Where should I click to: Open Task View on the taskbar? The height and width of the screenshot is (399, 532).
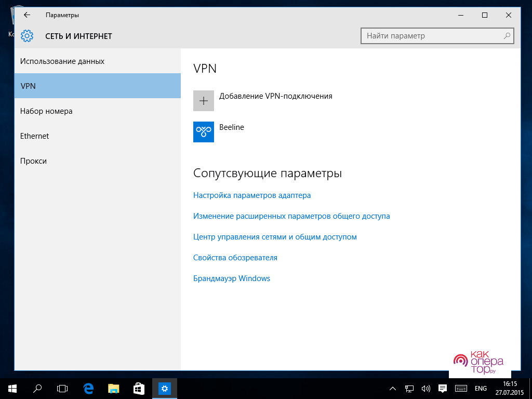point(62,388)
